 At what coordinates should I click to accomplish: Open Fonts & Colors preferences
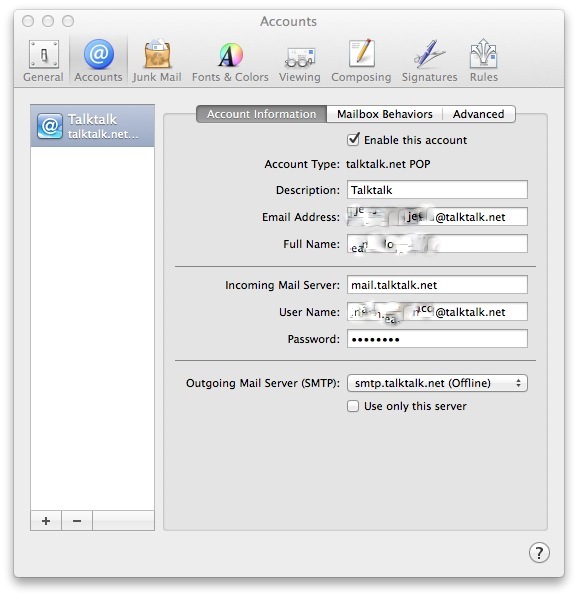pos(230,61)
